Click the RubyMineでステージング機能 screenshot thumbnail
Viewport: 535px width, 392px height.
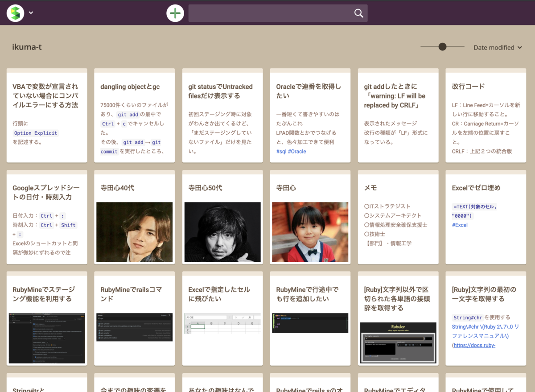(x=47, y=338)
